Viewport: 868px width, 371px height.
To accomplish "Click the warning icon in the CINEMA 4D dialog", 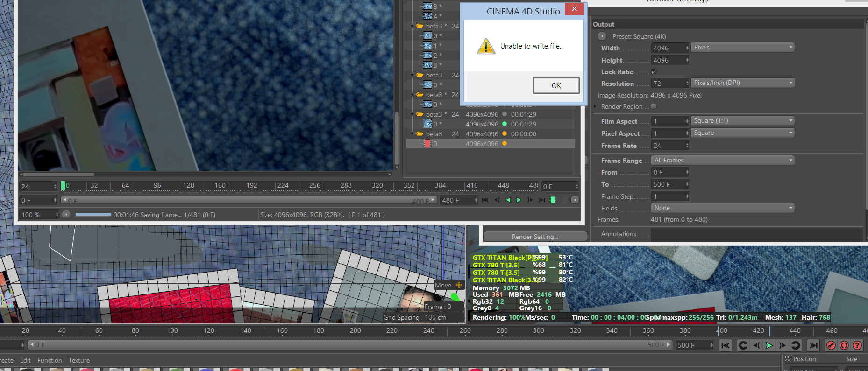I will coord(486,46).
